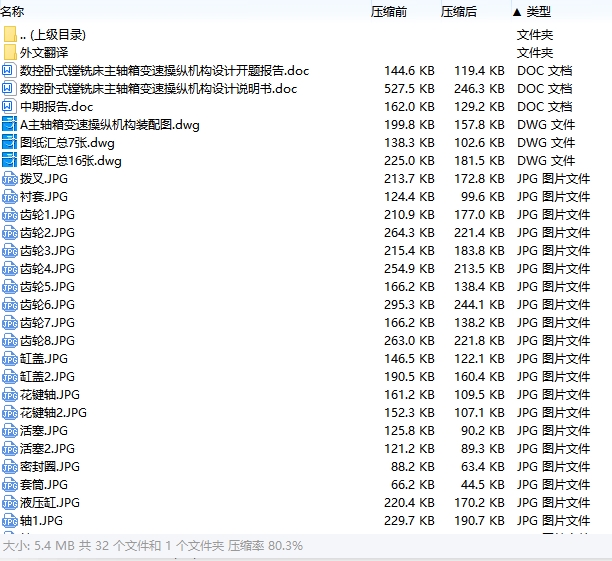Click the 88.2 KB size of 密封圈.JPG
The image size is (612, 561).
pos(413,467)
